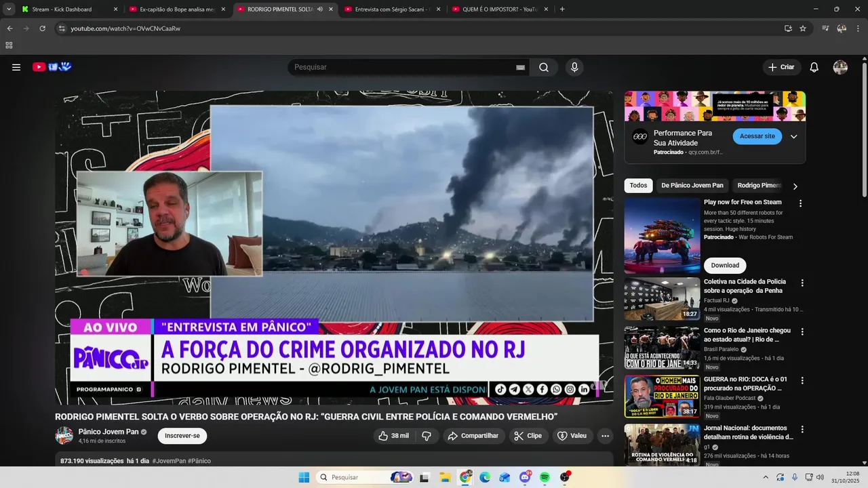Close the Stream - Kick Dashboard tab
Image resolution: width=868 pixels, height=488 pixels.
tap(115, 9)
